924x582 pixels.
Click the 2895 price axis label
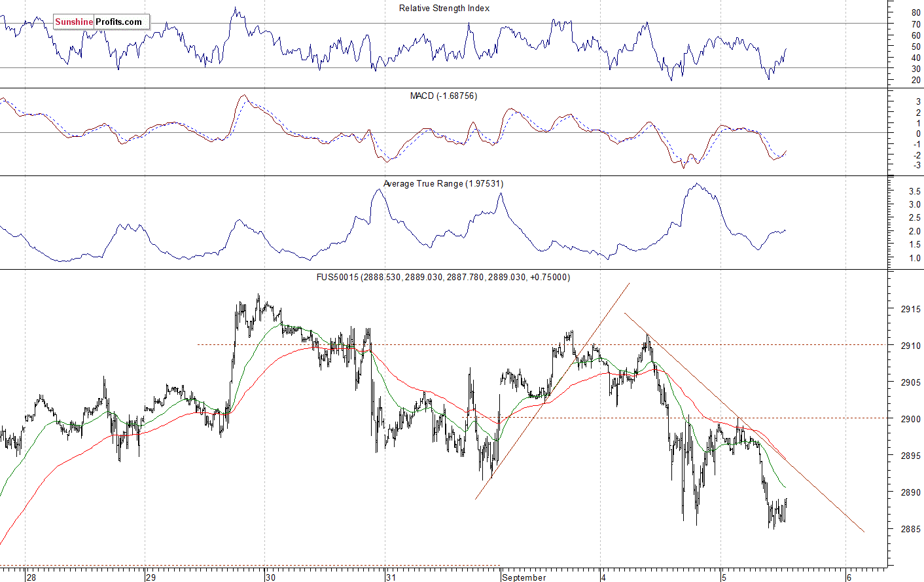pyautogui.click(x=911, y=456)
